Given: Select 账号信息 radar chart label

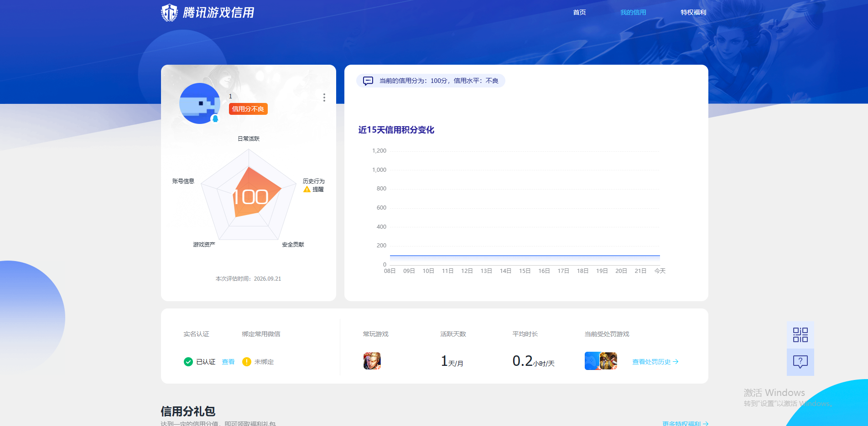Looking at the screenshot, I should pyautogui.click(x=183, y=181).
